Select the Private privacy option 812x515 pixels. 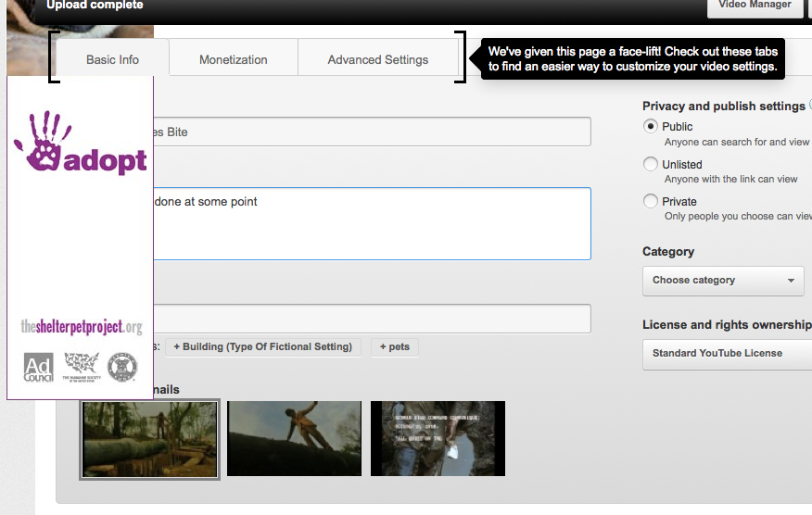click(651, 201)
